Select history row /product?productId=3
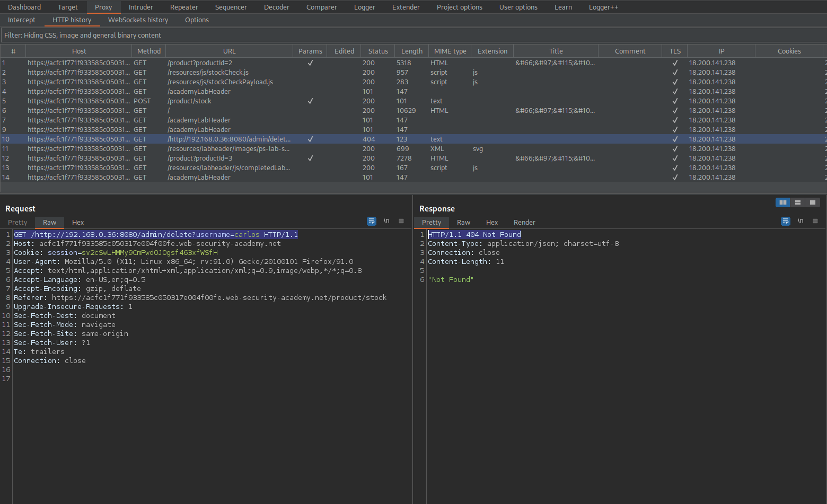827x504 pixels. [x=413, y=158]
